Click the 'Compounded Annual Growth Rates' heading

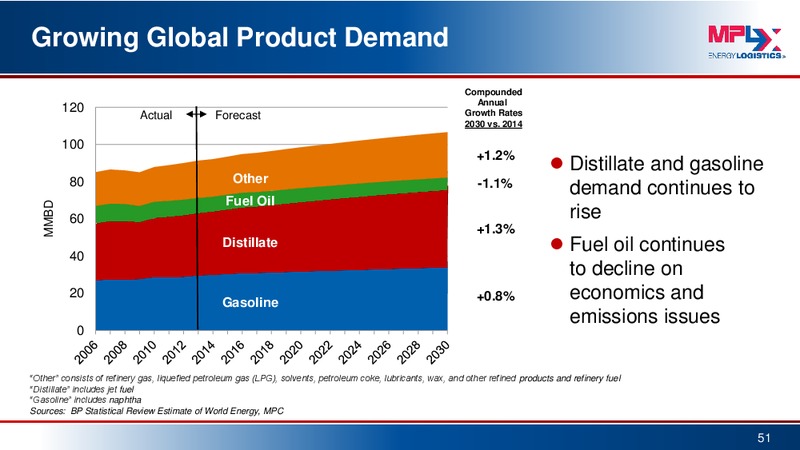[x=493, y=103]
